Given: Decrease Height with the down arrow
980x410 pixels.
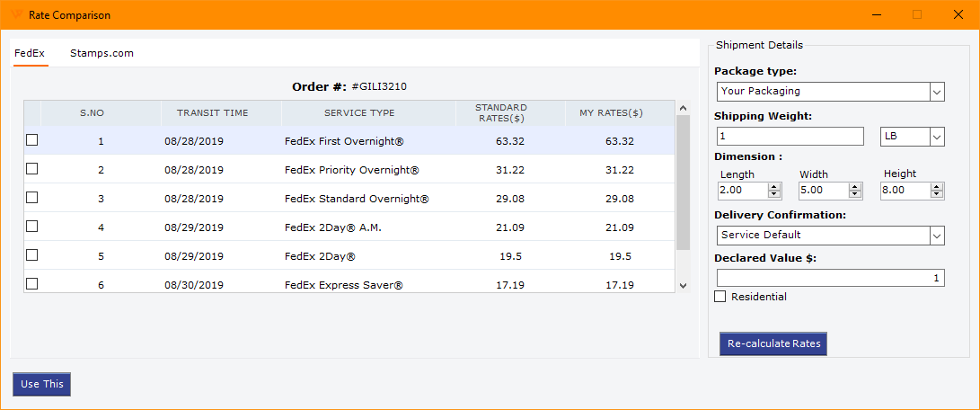Looking at the screenshot, I should coord(937,195).
